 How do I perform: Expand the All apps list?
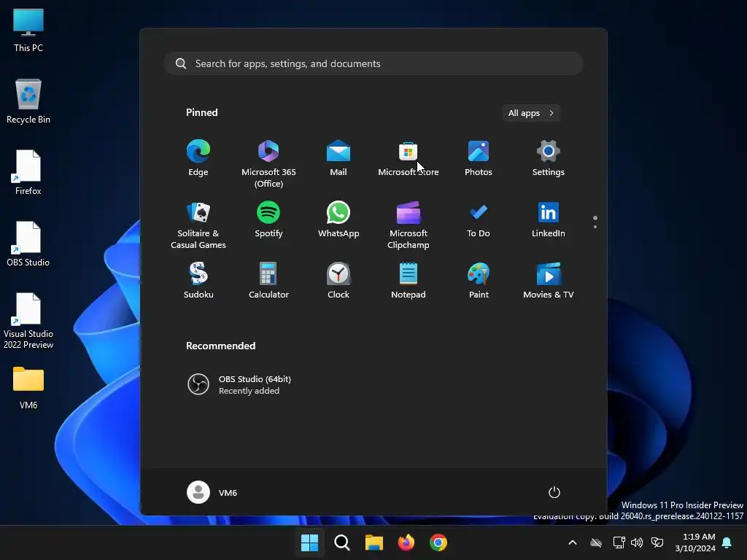pyautogui.click(x=531, y=113)
